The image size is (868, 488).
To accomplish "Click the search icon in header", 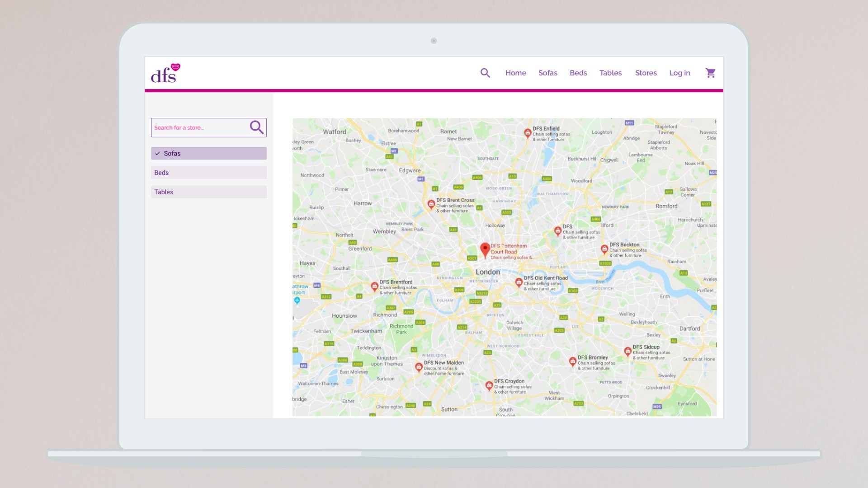I will click(485, 73).
